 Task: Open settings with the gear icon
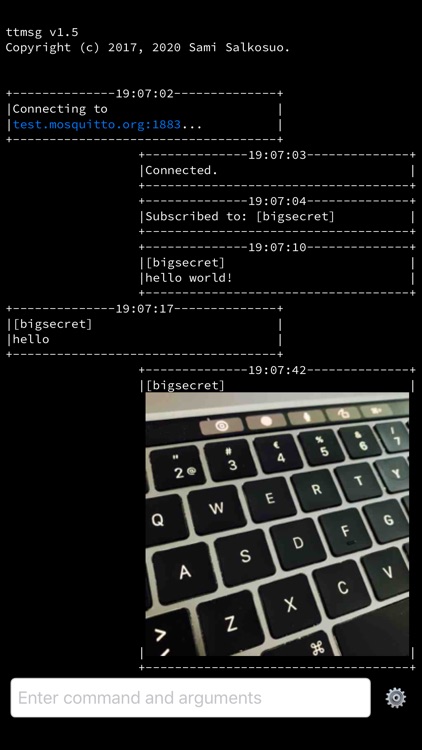(x=396, y=698)
